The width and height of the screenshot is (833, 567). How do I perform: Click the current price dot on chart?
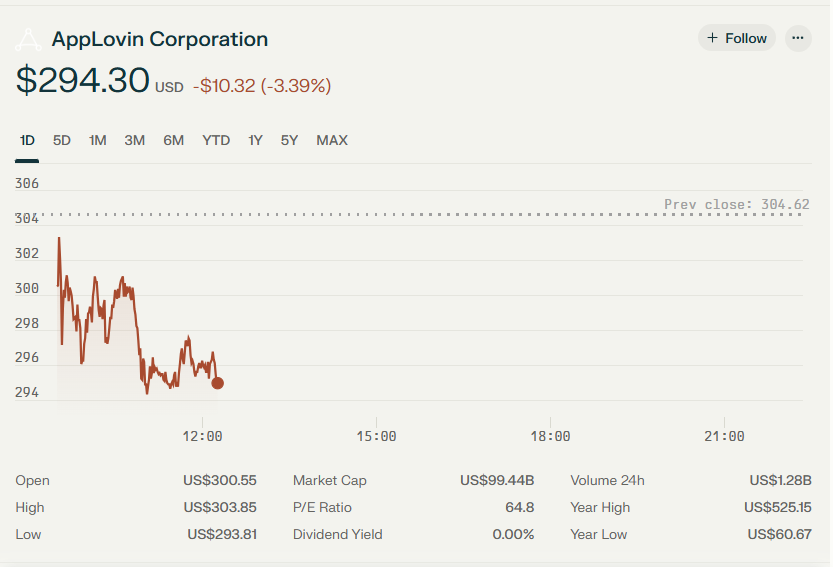coord(217,383)
